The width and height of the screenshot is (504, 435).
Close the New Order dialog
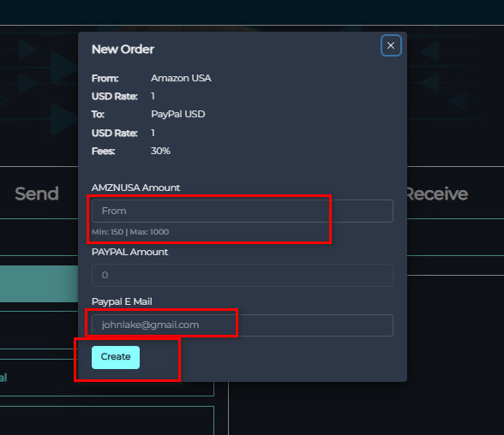click(x=391, y=45)
